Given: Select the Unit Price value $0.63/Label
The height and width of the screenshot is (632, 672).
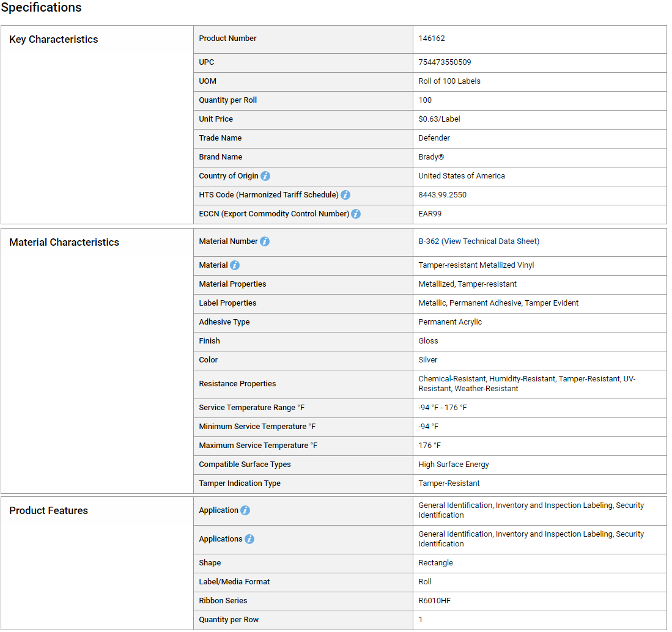Looking at the screenshot, I should click(x=439, y=119).
